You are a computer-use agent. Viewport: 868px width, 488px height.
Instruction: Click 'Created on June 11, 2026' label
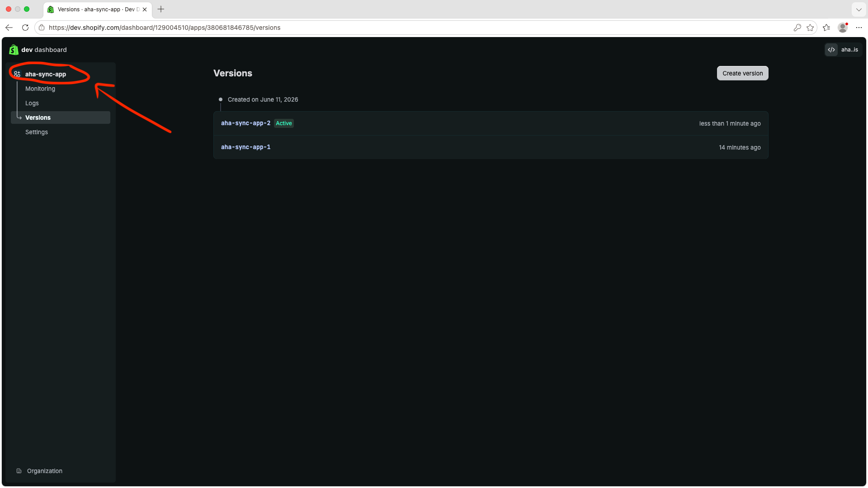click(x=263, y=99)
